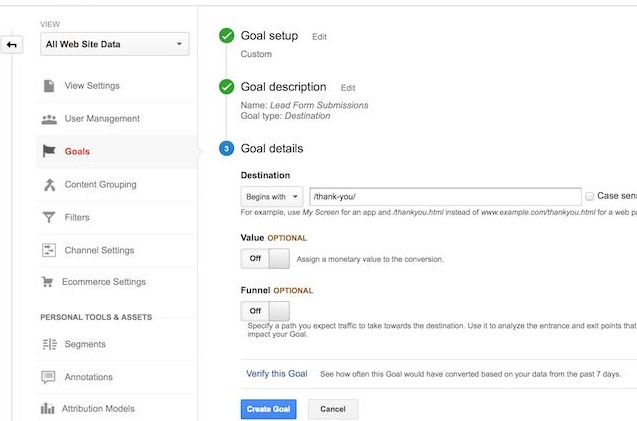Enable the Case sensitive checkbox
This screenshot has width=637, height=421.
(x=590, y=197)
